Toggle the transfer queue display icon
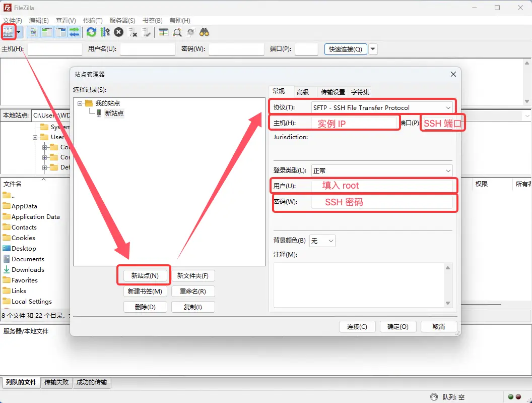The image size is (532, 403). coord(74,32)
